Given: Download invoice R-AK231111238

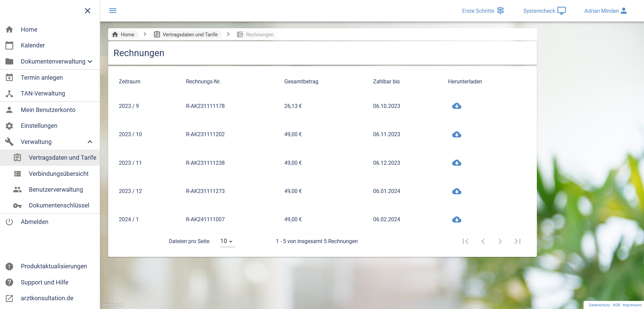Looking at the screenshot, I should tap(457, 163).
